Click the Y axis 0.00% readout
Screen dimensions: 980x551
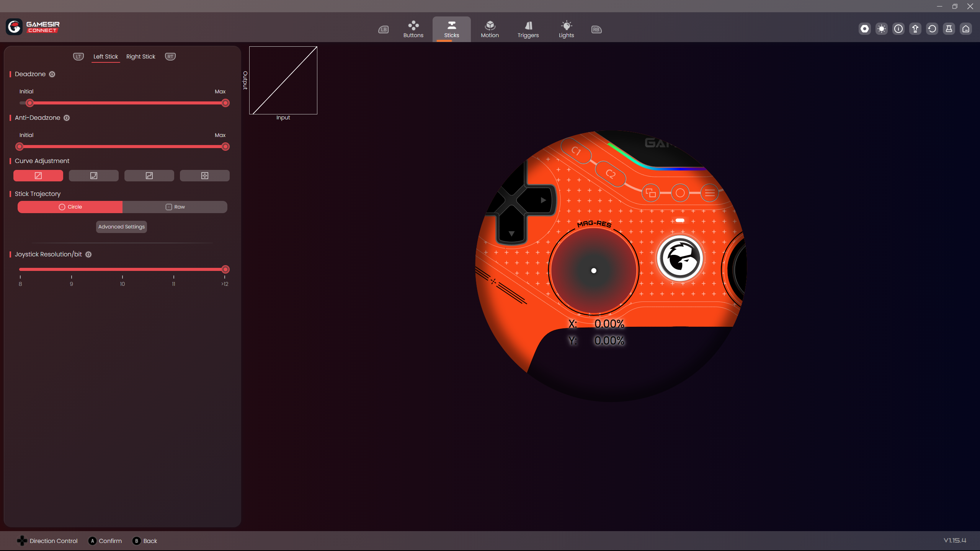(609, 341)
